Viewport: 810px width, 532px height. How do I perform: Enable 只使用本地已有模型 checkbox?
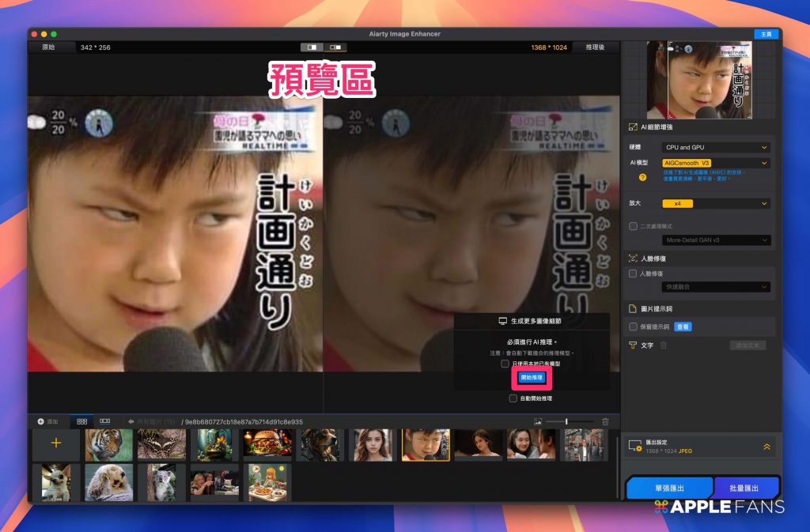click(505, 364)
